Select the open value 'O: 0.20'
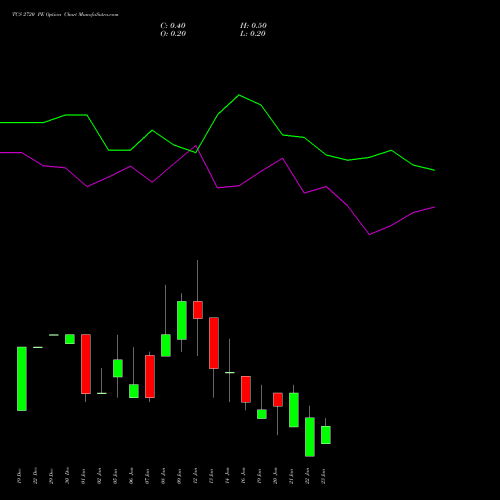 (x=173, y=34)
